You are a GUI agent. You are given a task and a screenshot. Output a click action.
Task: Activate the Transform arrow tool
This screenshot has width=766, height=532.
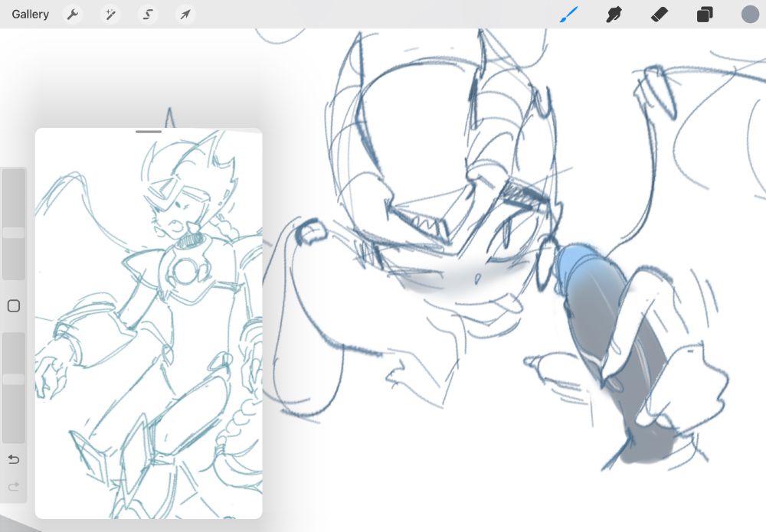185,15
